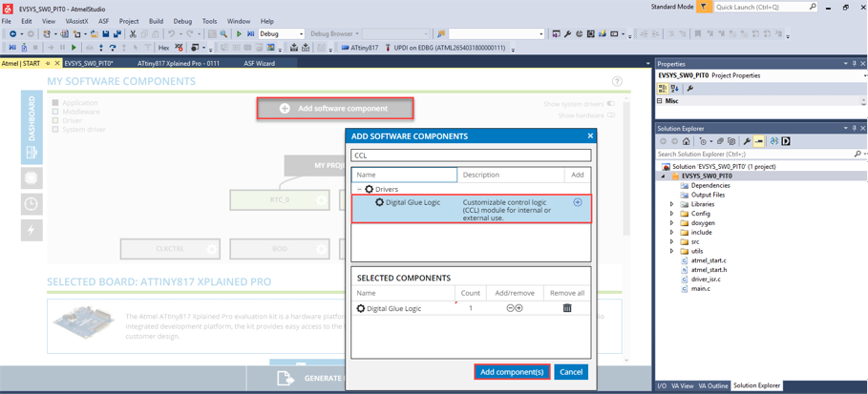Click the DASHBOARD sidebar button

[32, 128]
